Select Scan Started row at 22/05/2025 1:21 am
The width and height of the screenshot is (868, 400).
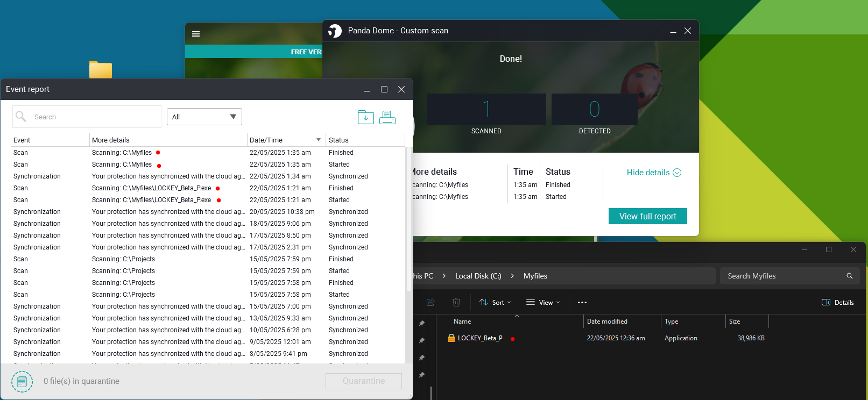click(208, 200)
